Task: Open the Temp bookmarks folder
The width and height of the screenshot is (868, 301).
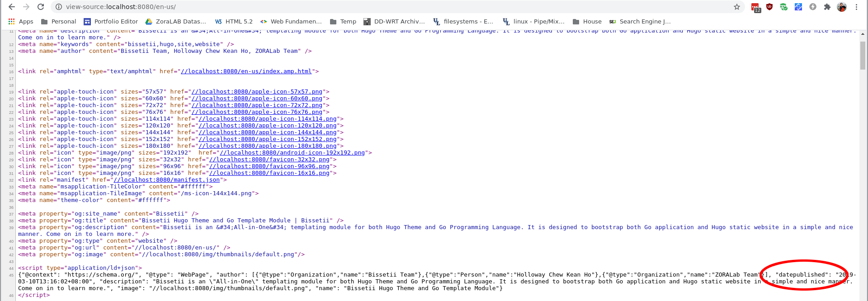Action: pyautogui.click(x=343, y=21)
